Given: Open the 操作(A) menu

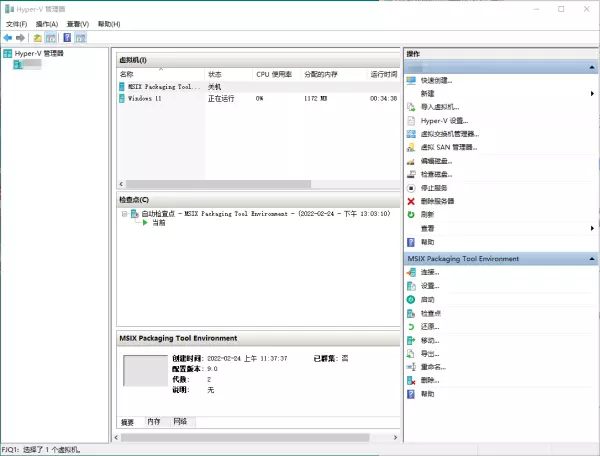Looking at the screenshot, I should pyautogui.click(x=47, y=24).
